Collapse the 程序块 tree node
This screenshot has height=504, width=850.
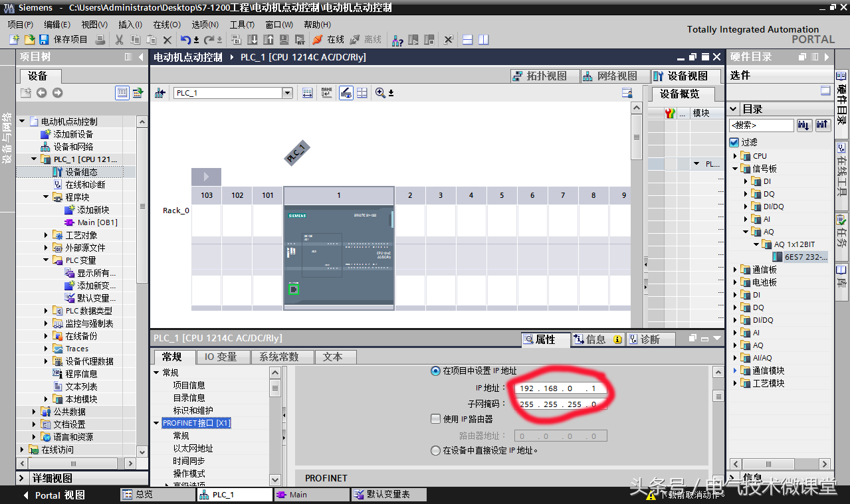pos(47,197)
